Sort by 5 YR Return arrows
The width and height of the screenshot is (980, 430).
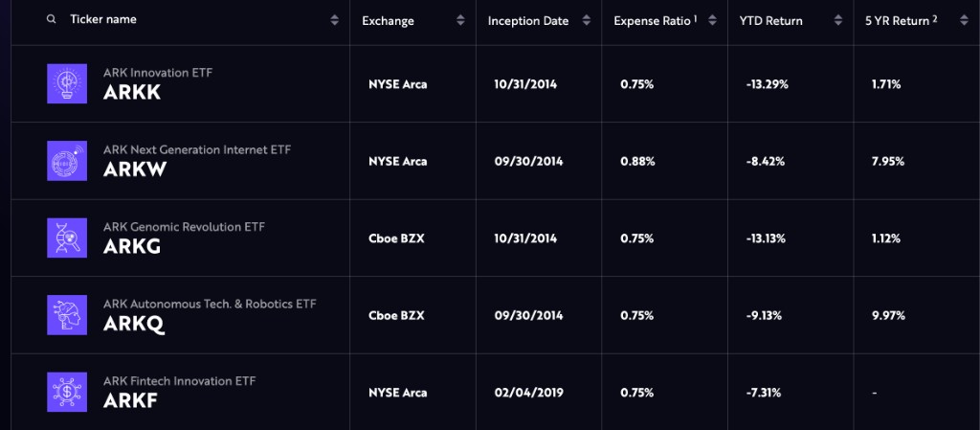[962, 20]
